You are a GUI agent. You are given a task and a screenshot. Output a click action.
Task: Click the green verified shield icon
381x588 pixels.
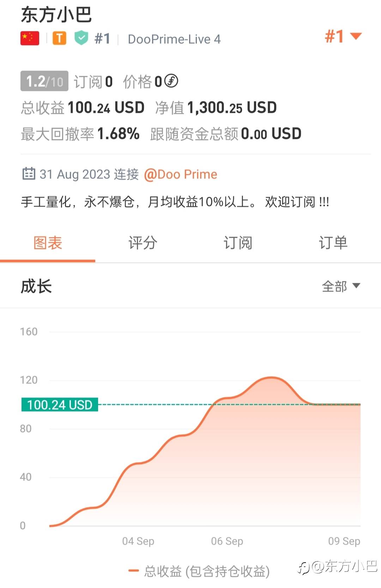(81, 38)
